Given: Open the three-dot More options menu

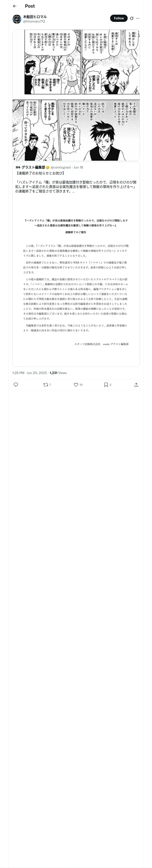Looking at the screenshot, I should (138, 18).
